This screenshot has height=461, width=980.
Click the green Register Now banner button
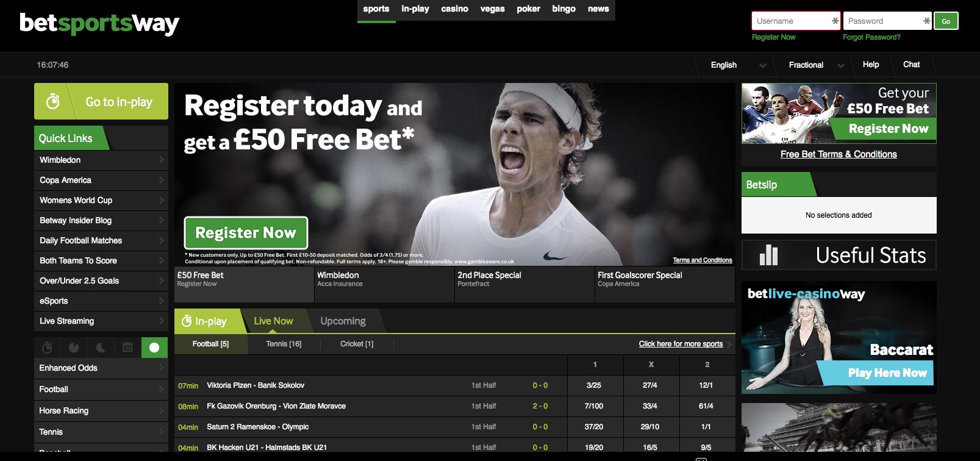click(246, 232)
